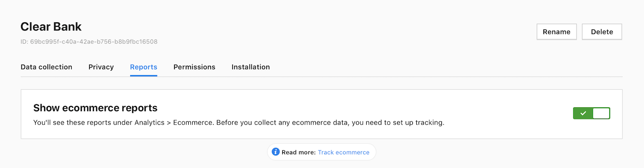
Task: Go to the Permissions tab
Action: [195, 67]
